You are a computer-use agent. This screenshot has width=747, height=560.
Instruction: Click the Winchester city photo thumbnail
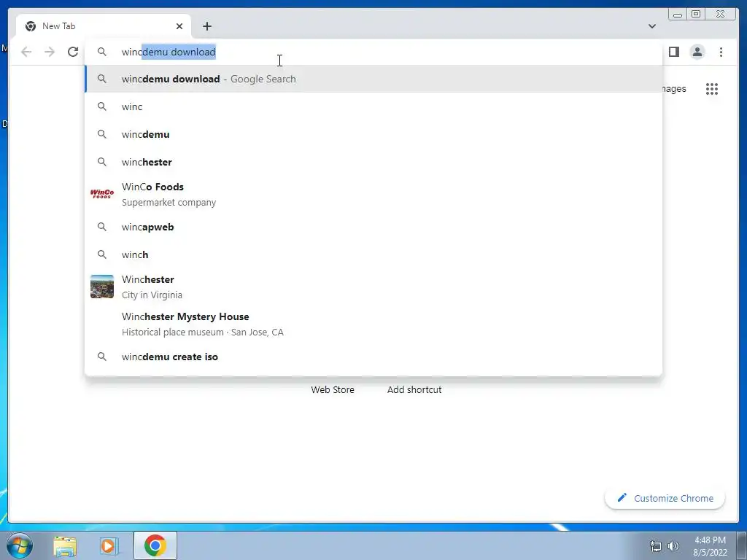coord(102,287)
